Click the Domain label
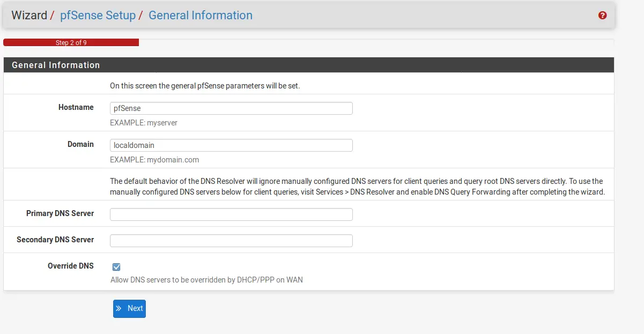644x334 pixels. pos(80,144)
